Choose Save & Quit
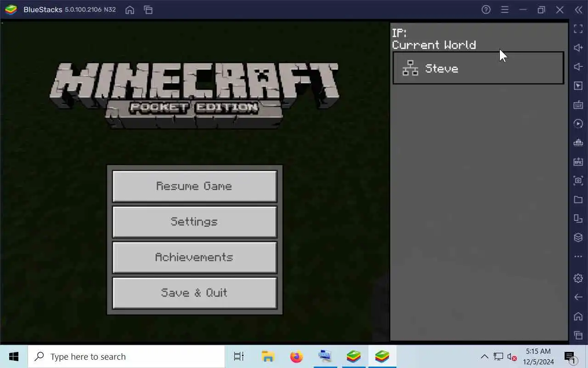The height and width of the screenshot is (368, 588). click(x=194, y=293)
